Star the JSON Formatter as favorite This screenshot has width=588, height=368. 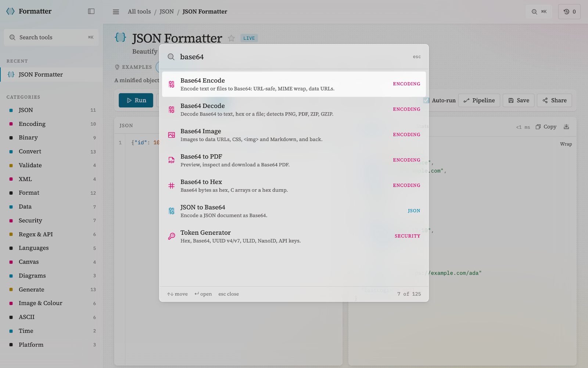pyautogui.click(x=231, y=38)
